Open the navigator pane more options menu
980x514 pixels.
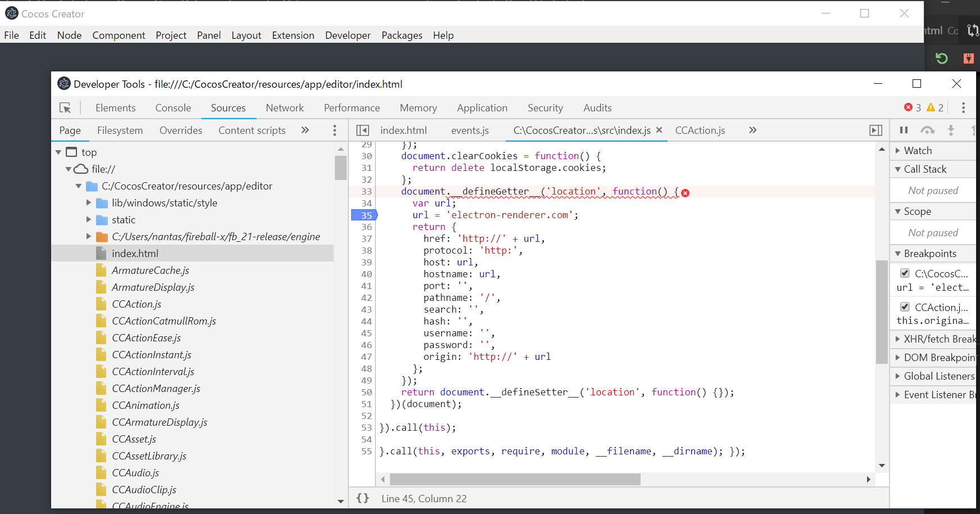coord(335,130)
